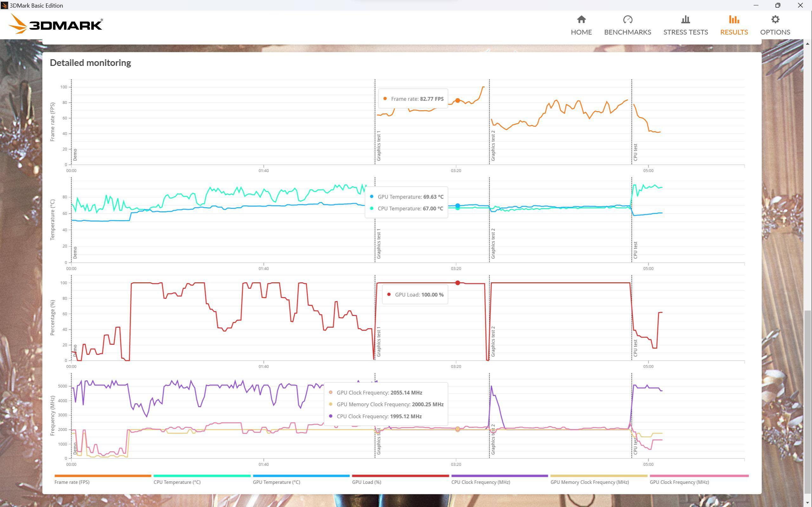Click the 3DMark logo
The height and width of the screenshot is (507, 812).
(x=56, y=24)
